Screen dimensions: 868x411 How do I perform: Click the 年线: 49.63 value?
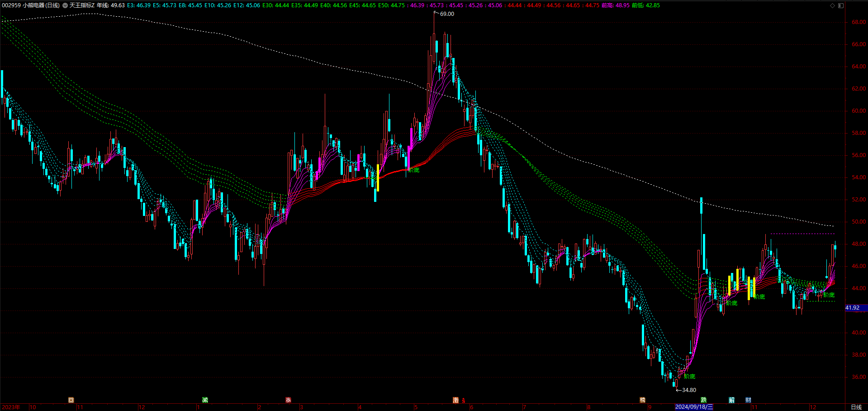[x=111, y=5]
